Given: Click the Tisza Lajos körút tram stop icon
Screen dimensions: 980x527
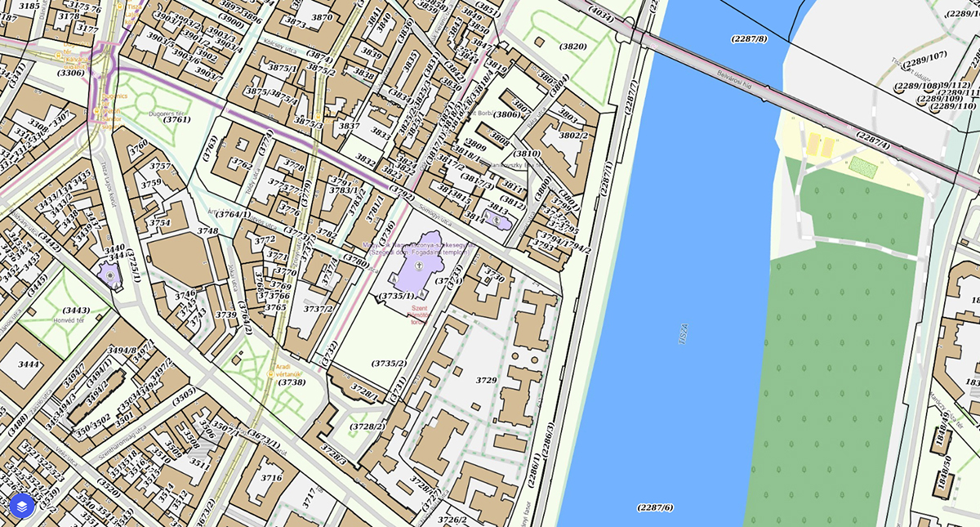Looking at the screenshot, I should tap(119, 7).
